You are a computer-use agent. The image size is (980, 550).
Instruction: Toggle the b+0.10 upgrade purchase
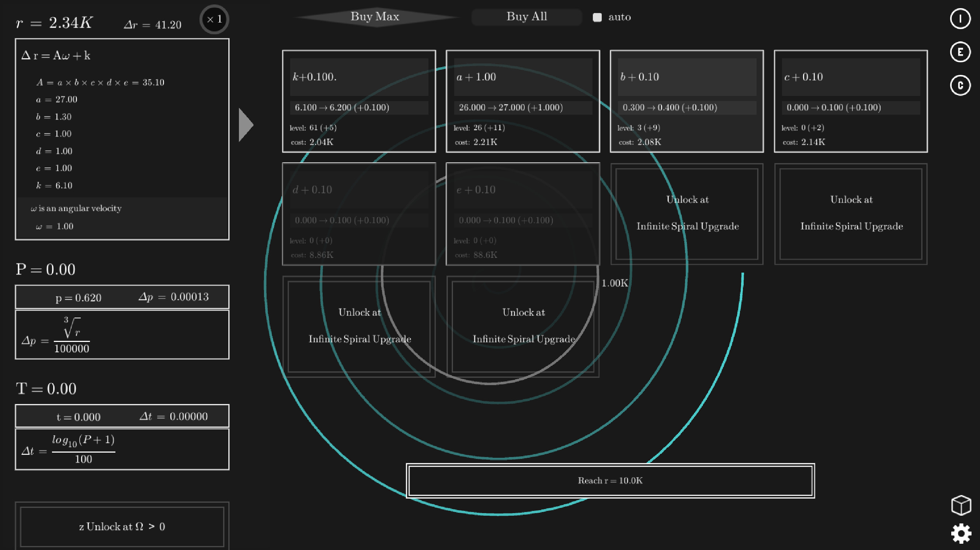tap(687, 101)
